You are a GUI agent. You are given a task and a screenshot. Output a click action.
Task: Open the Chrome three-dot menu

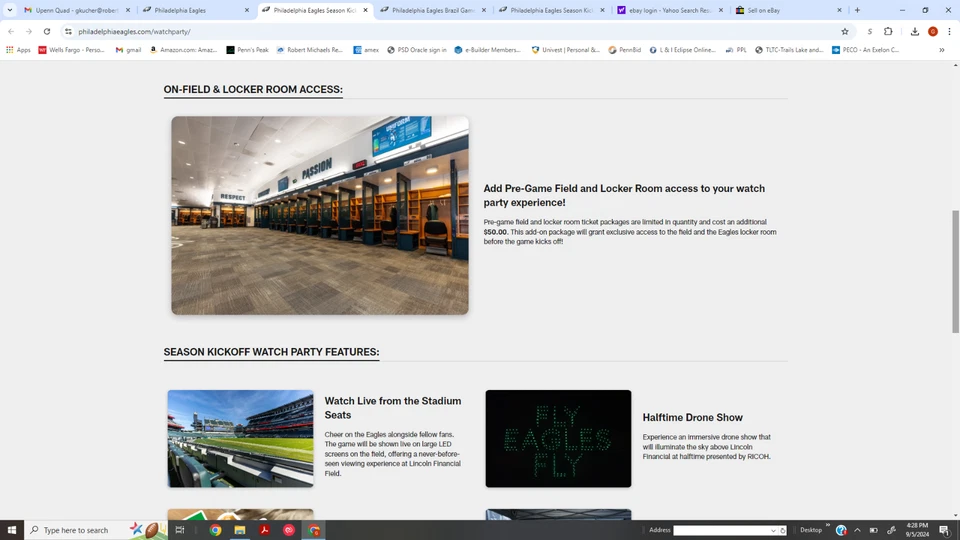(950, 31)
